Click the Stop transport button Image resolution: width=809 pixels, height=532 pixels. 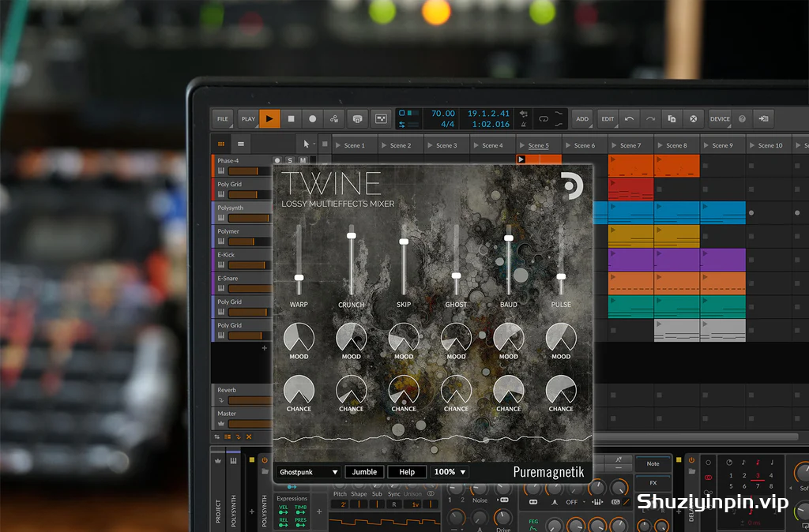(x=291, y=118)
